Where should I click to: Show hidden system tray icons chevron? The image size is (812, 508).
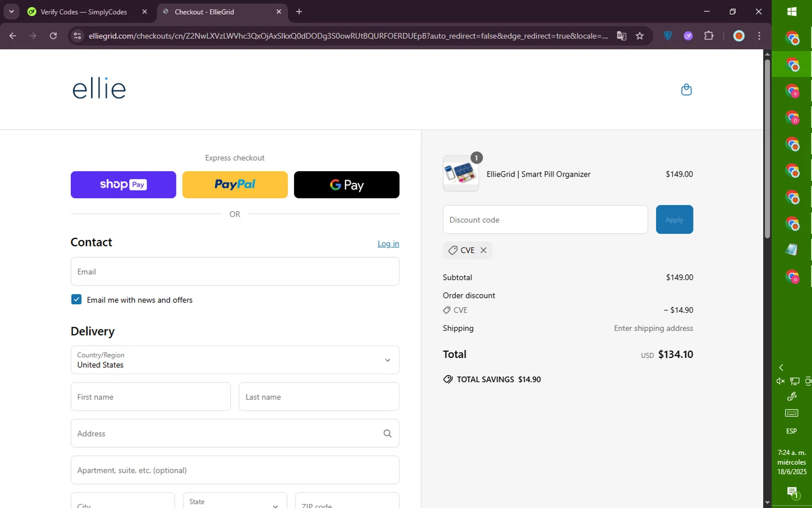[x=781, y=368]
